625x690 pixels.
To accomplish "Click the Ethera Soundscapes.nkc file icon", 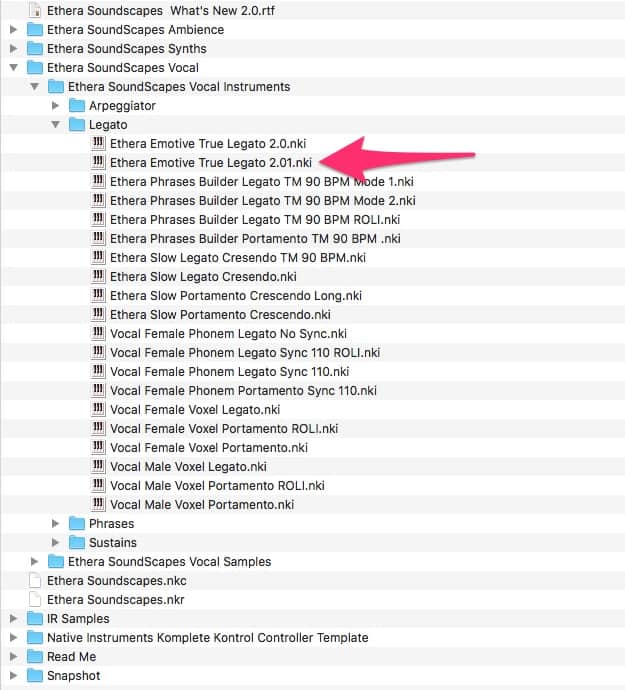I will tap(35, 580).
